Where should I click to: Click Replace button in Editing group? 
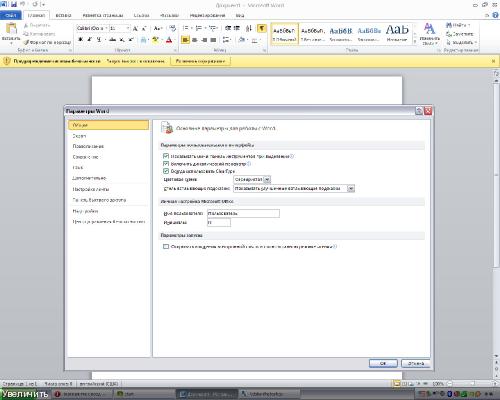[x=460, y=34]
